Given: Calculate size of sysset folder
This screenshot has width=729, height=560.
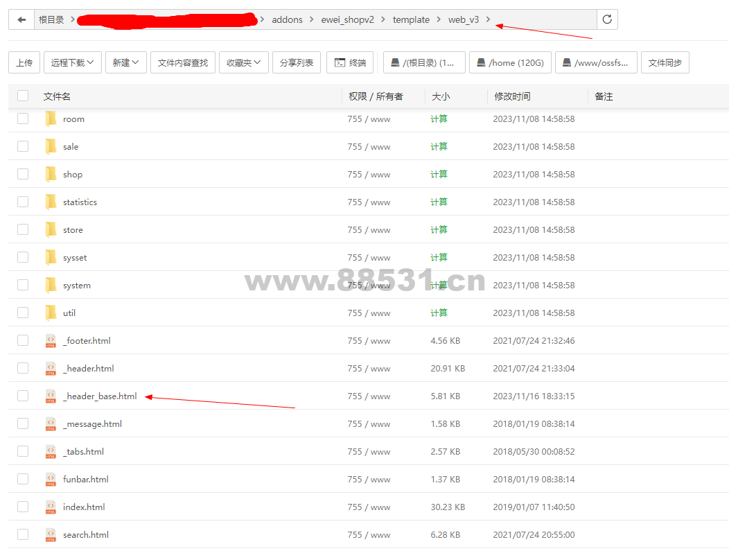Looking at the screenshot, I should [x=439, y=257].
